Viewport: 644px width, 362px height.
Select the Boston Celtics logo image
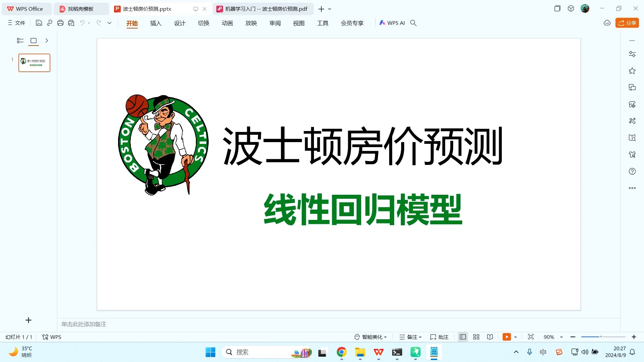163,145
